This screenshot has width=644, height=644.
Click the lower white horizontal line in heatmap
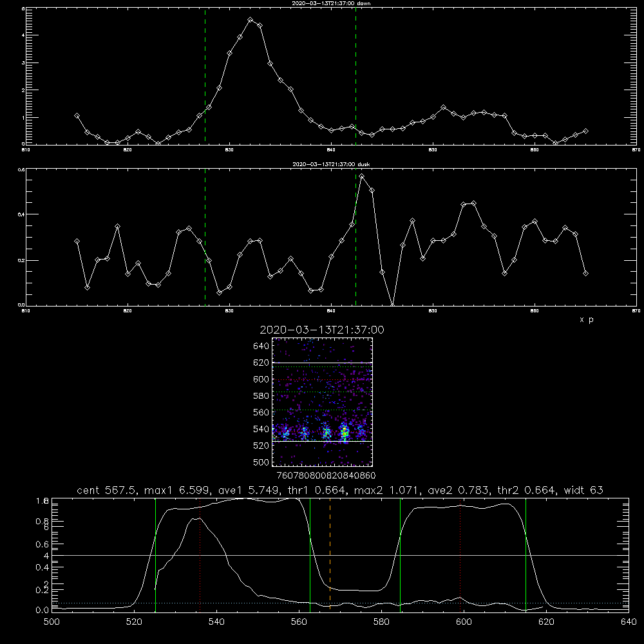[322, 441]
